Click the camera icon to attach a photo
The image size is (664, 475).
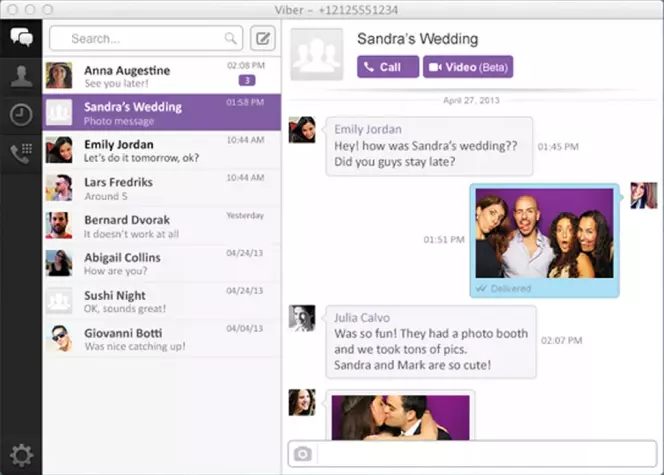[x=302, y=454]
